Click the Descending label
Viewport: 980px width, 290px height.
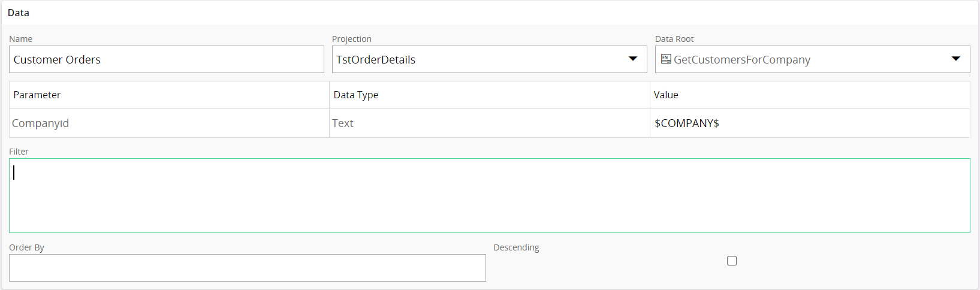coord(516,247)
